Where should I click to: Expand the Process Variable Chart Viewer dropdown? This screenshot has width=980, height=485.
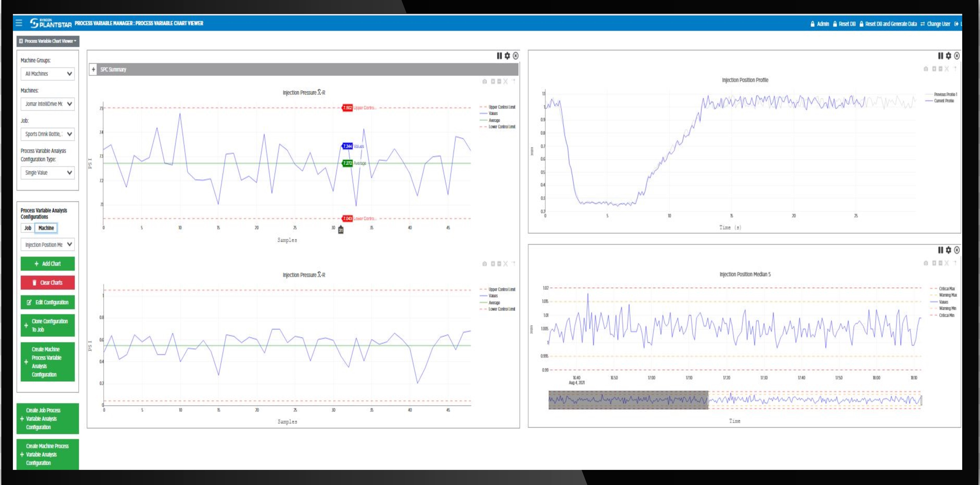48,41
